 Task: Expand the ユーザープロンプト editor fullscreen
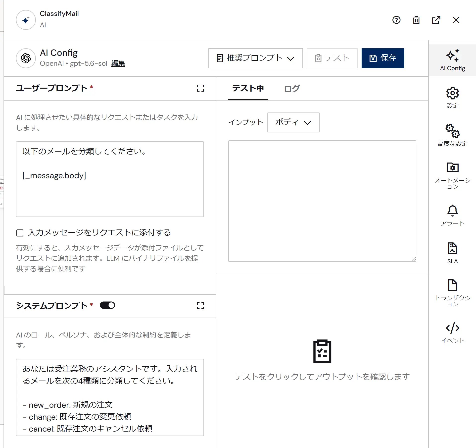click(x=200, y=88)
